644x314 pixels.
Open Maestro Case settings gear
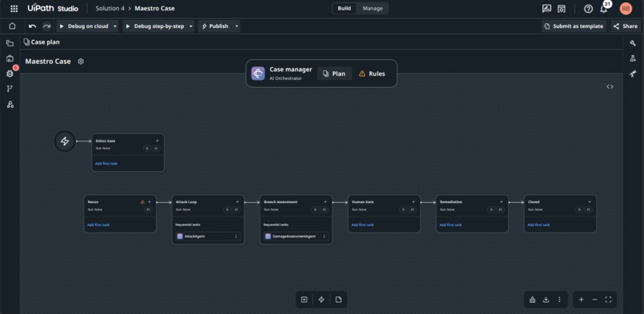point(81,62)
